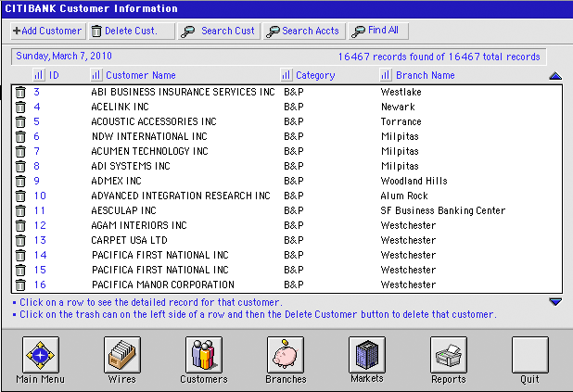The height and width of the screenshot is (392, 573).
Task: Click Westlake branch cell
Action: [401, 92]
